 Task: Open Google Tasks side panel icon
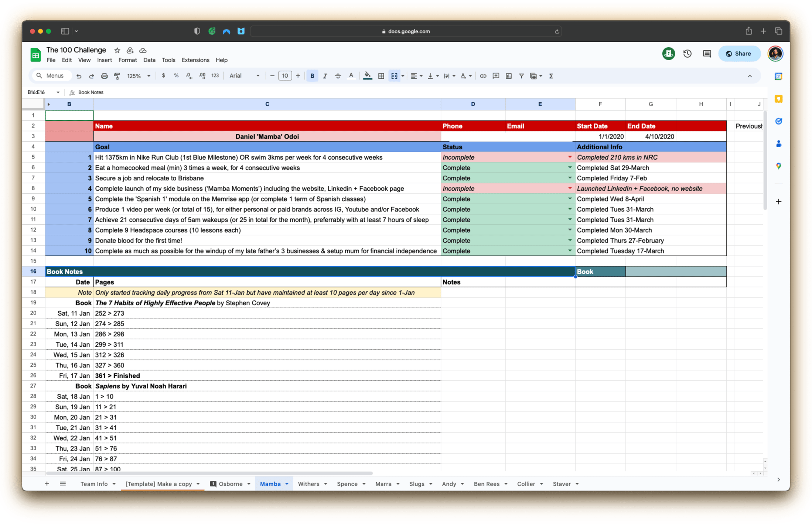778,121
